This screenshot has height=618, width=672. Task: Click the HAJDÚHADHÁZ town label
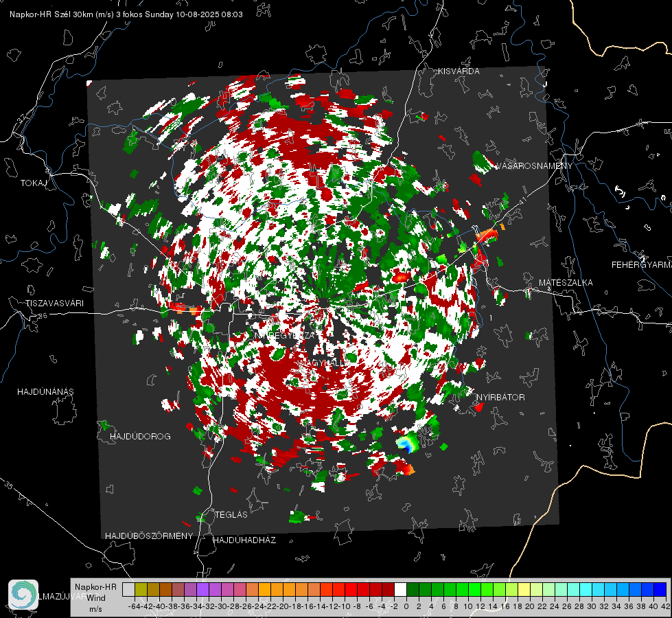click(x=244, y=540)
